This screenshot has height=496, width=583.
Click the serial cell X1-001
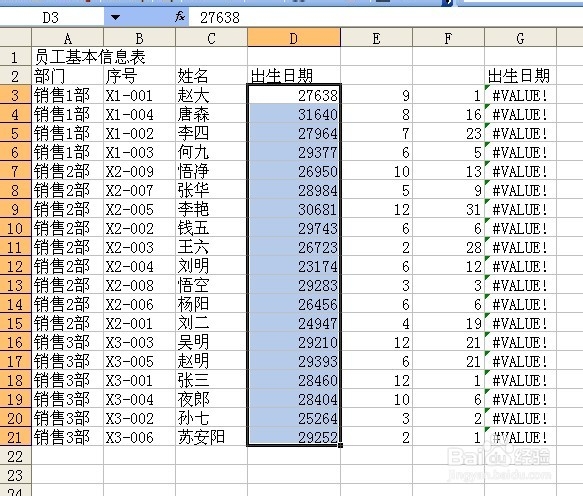(139, 95)
